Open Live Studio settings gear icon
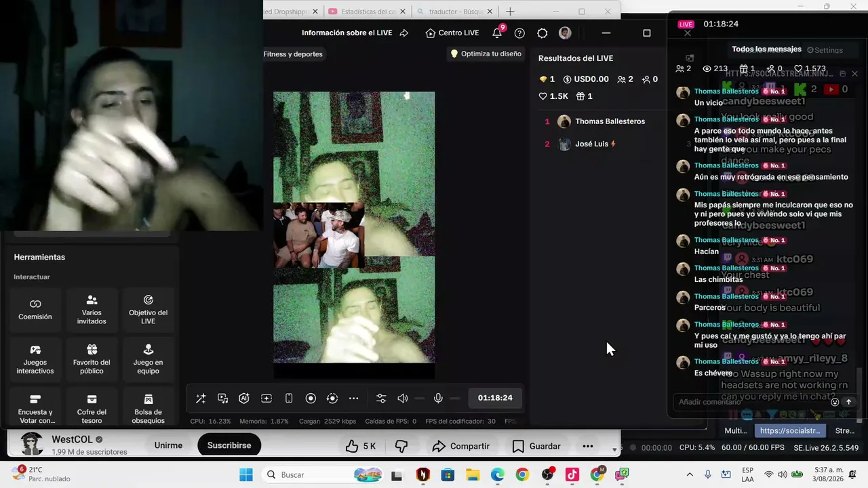Image resolution: width=868 pixels, height=488 pixels. point(542,33)
